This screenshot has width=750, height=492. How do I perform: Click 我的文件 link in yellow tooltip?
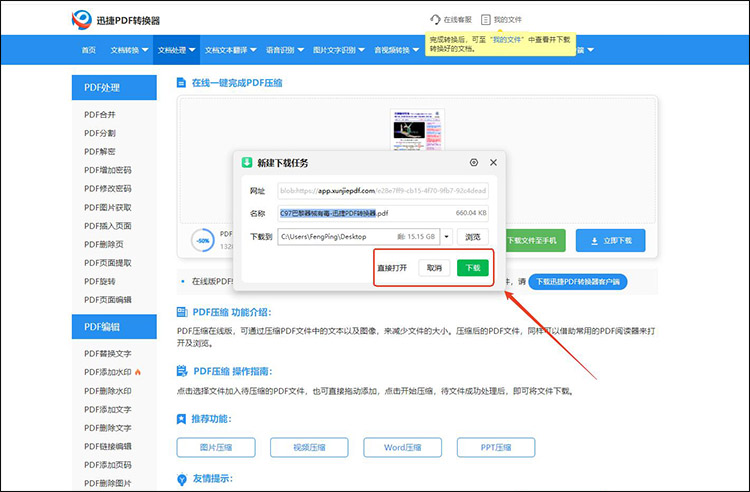point(507,40)
